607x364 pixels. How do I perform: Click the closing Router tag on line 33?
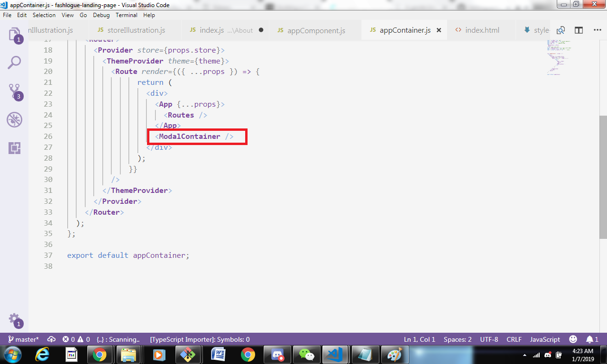104,212
